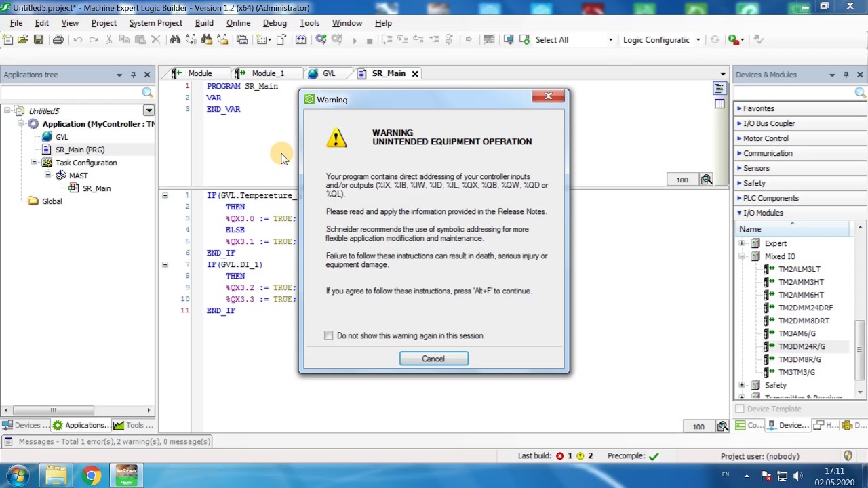Viewport: 868px width, 488px height.
Task: Pin the Devices & Modules panel
Action: pos(846,75)
